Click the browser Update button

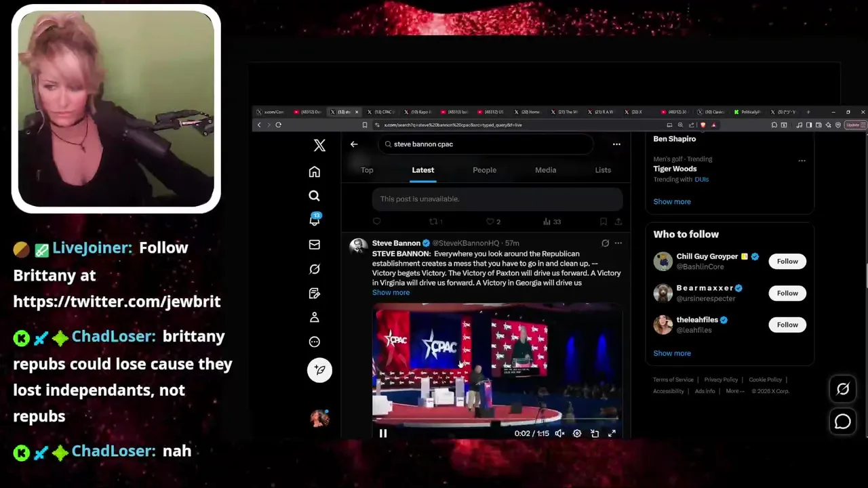[854, 125]
